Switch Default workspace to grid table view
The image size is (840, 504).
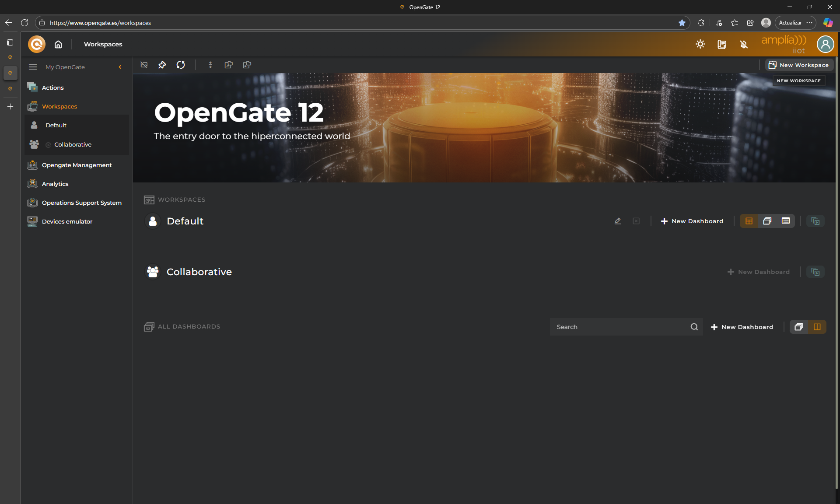coord(749,221)
